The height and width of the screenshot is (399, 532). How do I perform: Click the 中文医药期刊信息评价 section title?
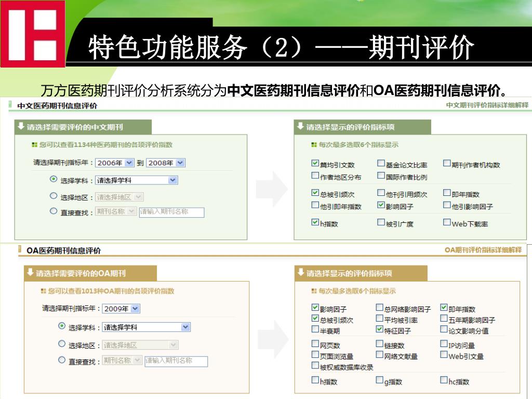click(x=57, y=106)
